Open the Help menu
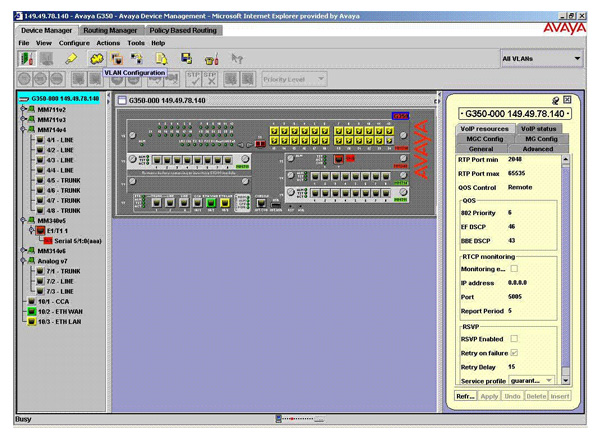 [x=158, y=43]
